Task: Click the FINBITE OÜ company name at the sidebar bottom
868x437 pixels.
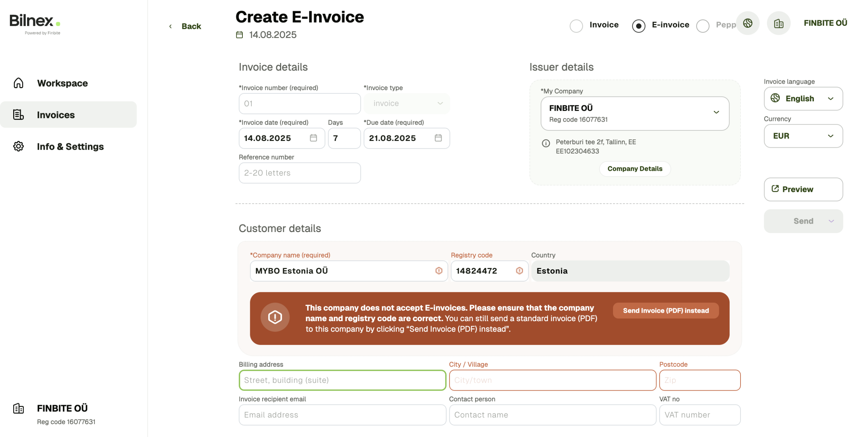Action: pyautogui.click(x=62, y=409)
